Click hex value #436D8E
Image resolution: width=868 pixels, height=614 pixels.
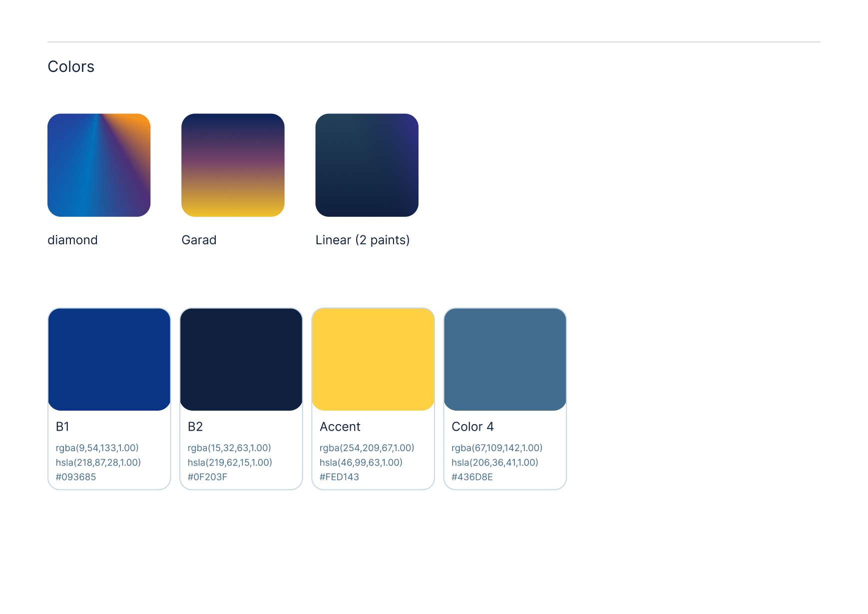point(472,477)
